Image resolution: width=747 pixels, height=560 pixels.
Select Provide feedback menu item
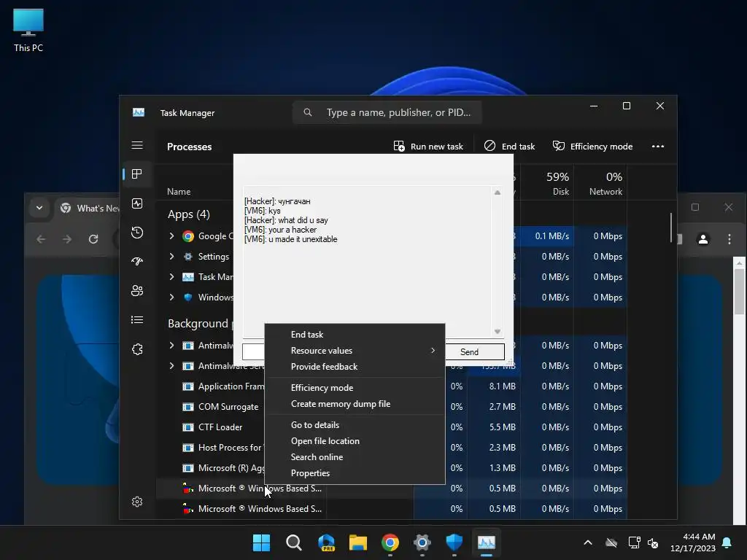click(355, 367)
